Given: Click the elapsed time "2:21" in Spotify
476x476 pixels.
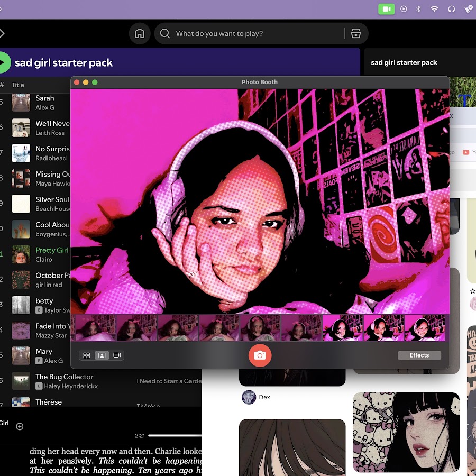Looking at the screenshot, I should click(x=140, y=436).
